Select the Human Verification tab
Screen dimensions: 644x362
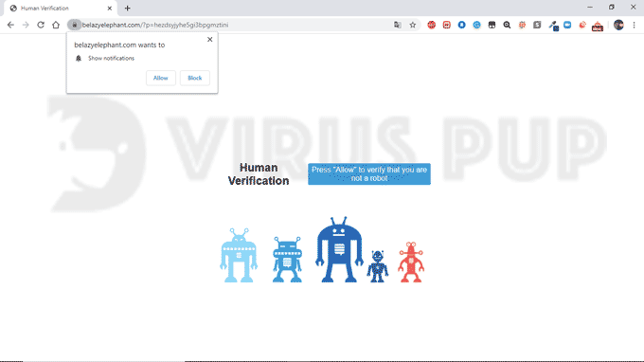pos(61,9)
